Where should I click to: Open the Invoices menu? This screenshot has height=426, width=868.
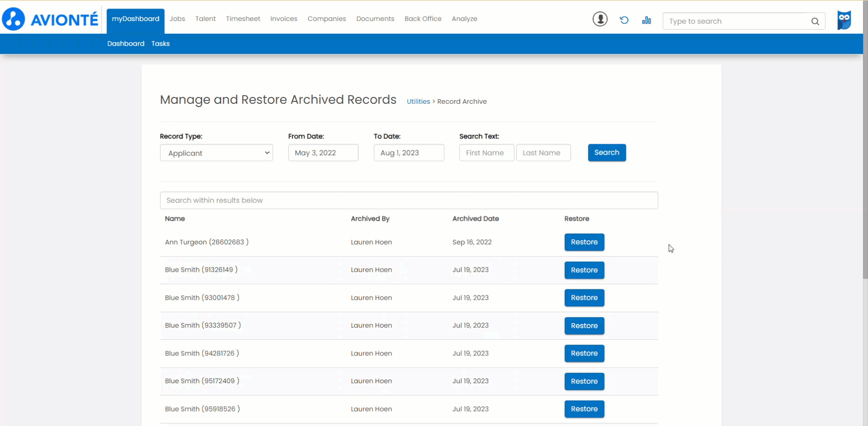[284, 19]
